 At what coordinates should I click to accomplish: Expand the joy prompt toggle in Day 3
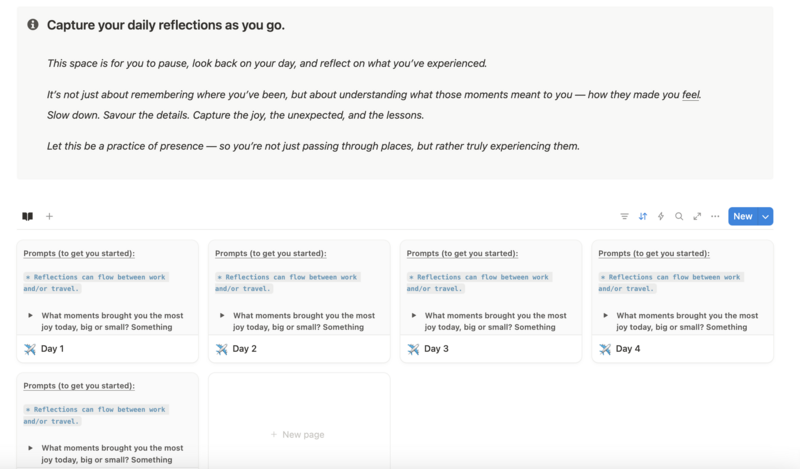tap(414, 315)
